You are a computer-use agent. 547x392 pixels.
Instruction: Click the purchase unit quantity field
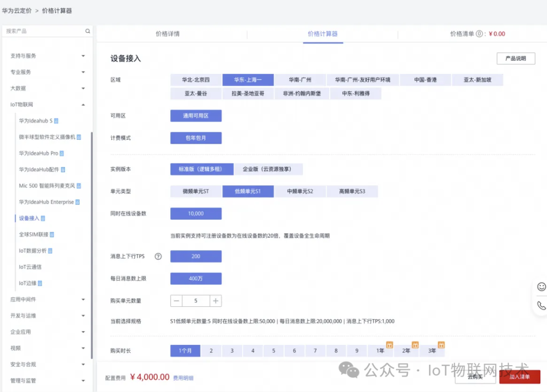[x=196, y=301]
